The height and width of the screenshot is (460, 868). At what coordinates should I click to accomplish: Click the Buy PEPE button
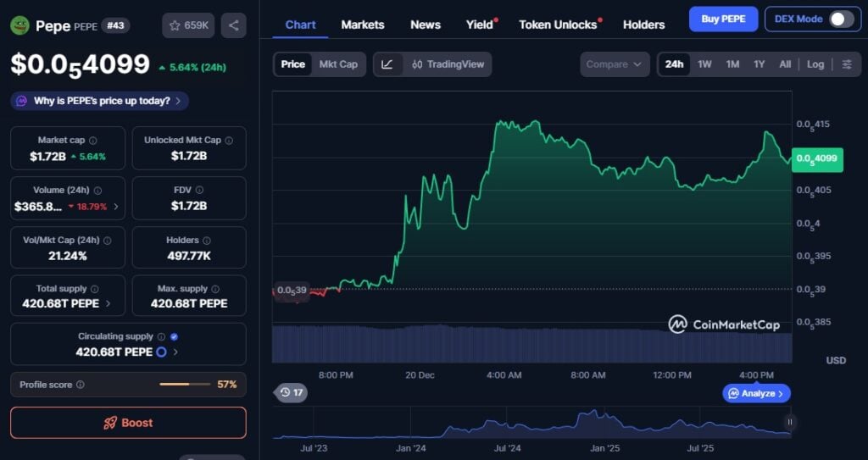[723, 19]
